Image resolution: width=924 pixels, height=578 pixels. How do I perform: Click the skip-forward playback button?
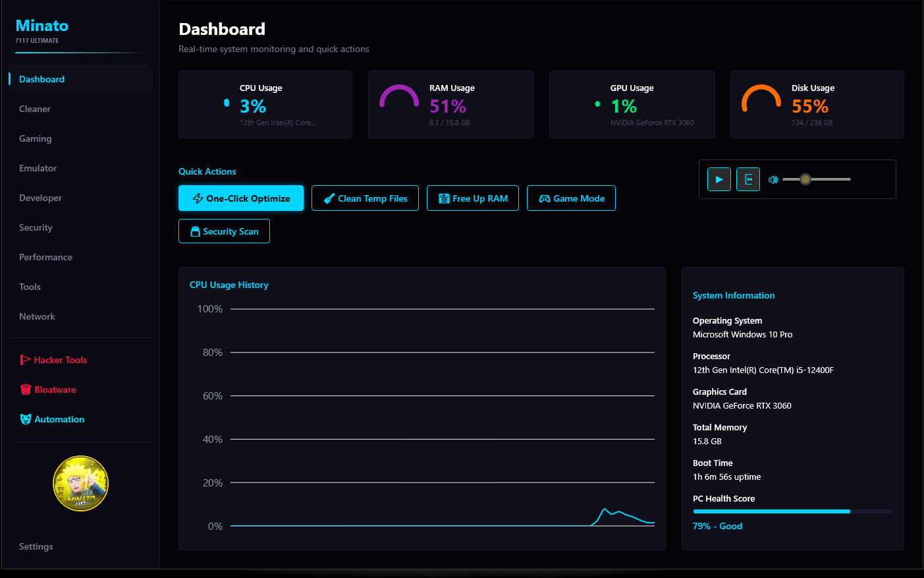click(747, 179)
